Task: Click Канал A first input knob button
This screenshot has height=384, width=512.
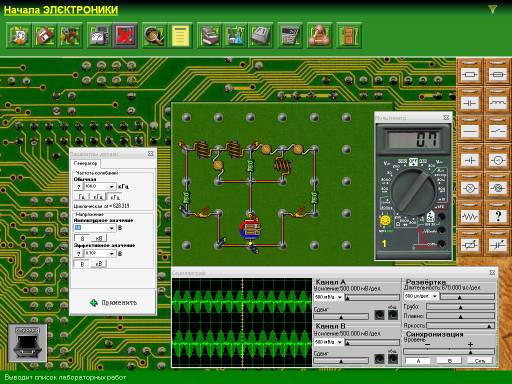Action: 379,315
